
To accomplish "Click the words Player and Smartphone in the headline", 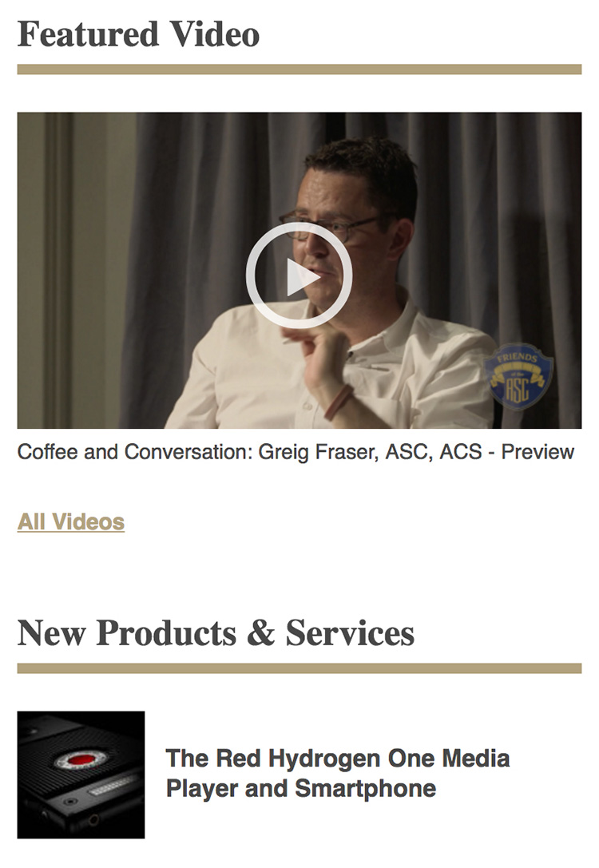I will (x=300, y=788).
